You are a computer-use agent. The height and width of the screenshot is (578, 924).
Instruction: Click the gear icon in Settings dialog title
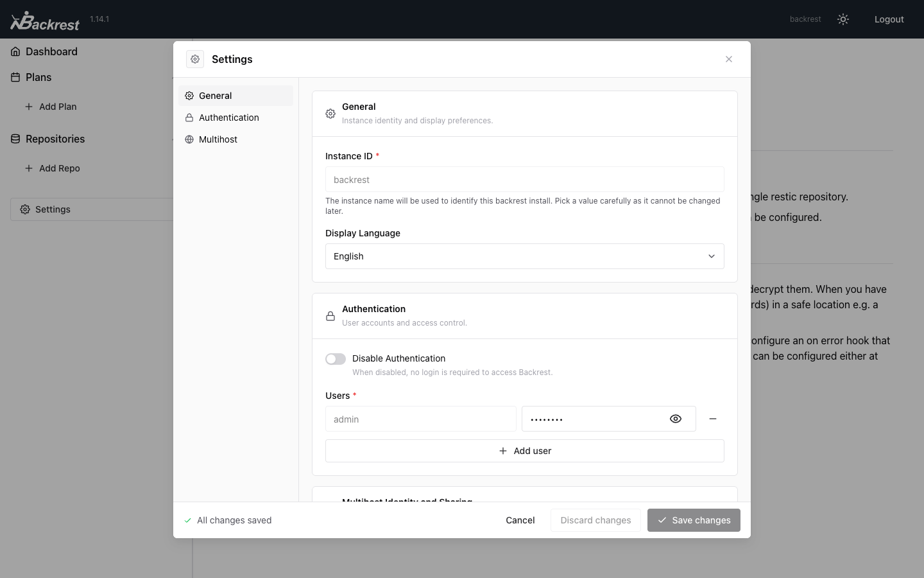point(195,59)
